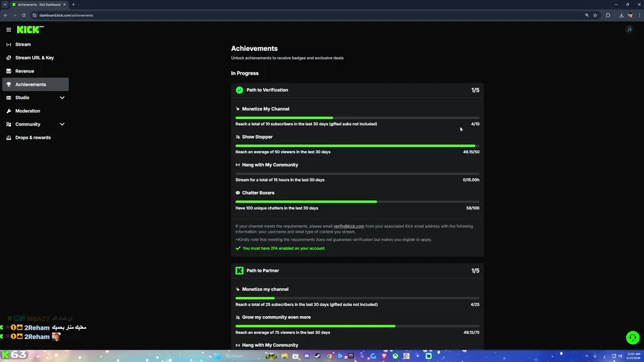Click the Show Stopper progress bar
Image resolution: width=644 pixels, height=362 pixels.
357,146
